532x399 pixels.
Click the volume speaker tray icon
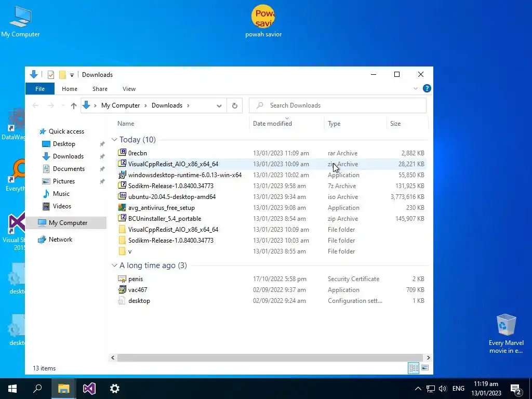[x=443, y=389]
